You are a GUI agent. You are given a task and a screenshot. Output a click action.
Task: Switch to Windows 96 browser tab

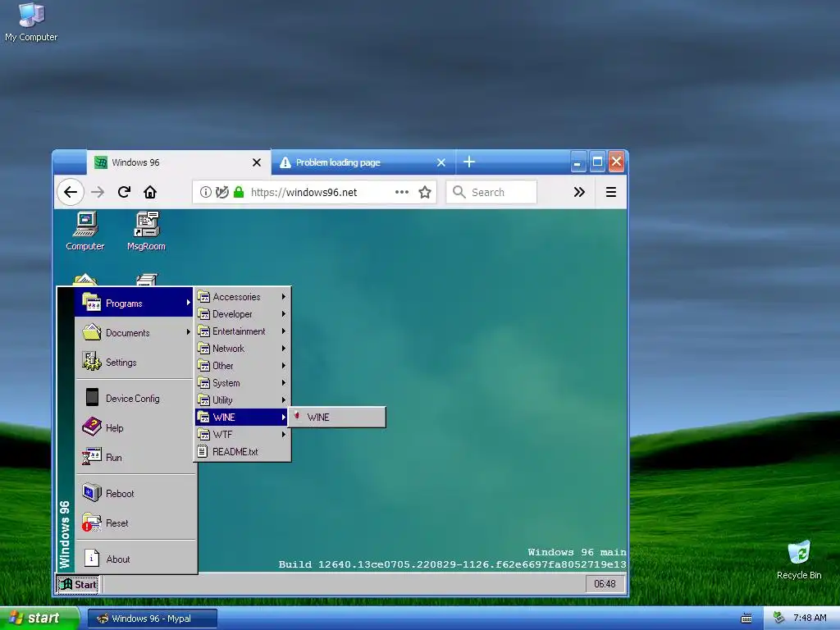178,162
